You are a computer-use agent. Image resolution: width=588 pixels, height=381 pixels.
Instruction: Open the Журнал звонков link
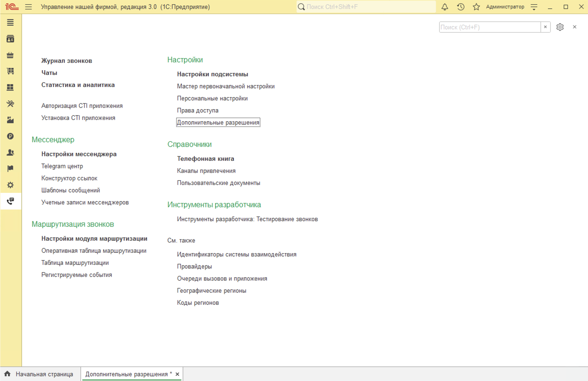66,61
